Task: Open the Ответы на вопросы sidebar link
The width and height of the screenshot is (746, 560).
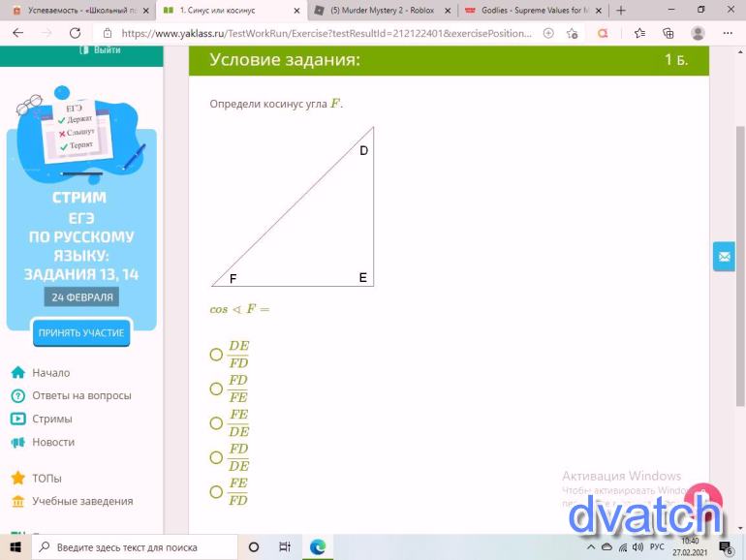Action: (81, 395)
